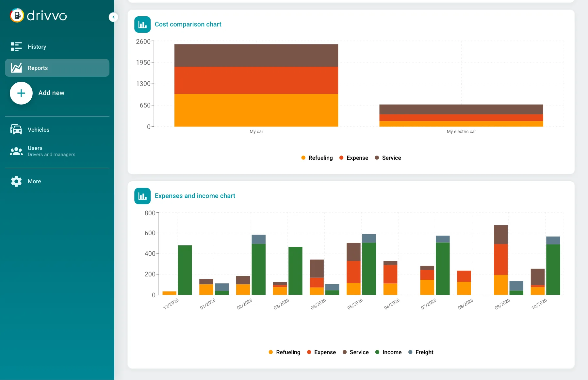Click the 08/2026 x-axis label
The image size is (588, 380).
465,304
